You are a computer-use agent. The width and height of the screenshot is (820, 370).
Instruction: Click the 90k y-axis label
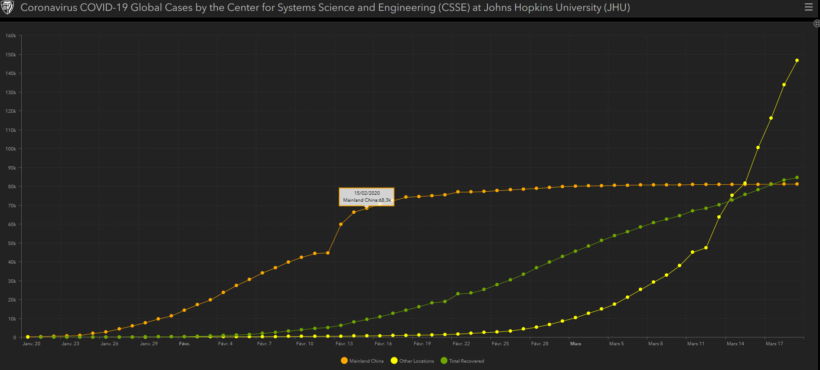point(13,168)
